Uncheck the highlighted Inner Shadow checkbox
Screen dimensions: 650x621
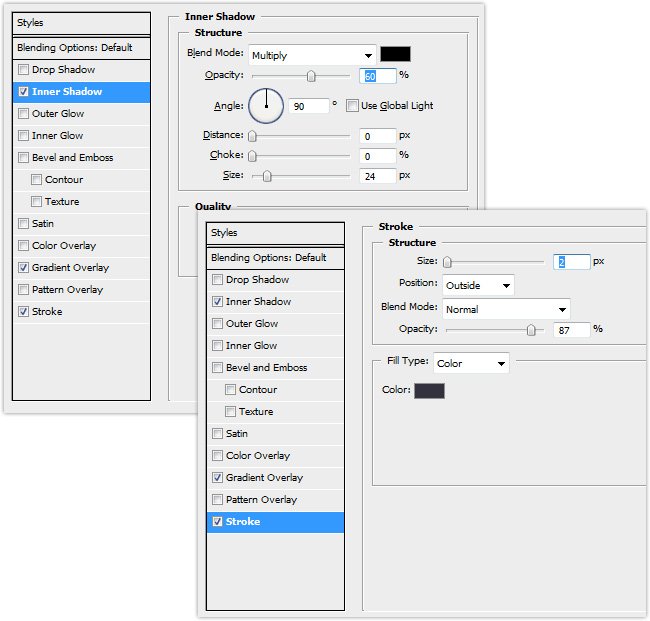[24, 91]
